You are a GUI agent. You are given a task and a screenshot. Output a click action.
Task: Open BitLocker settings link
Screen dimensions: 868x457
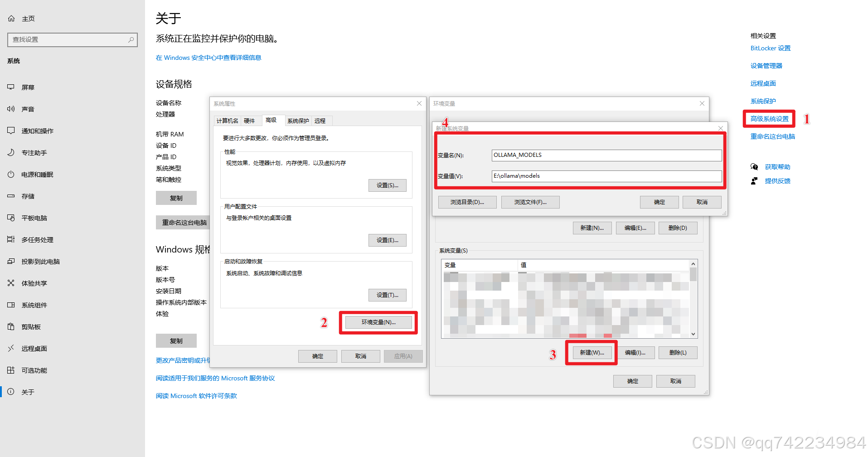coord(770,48)
